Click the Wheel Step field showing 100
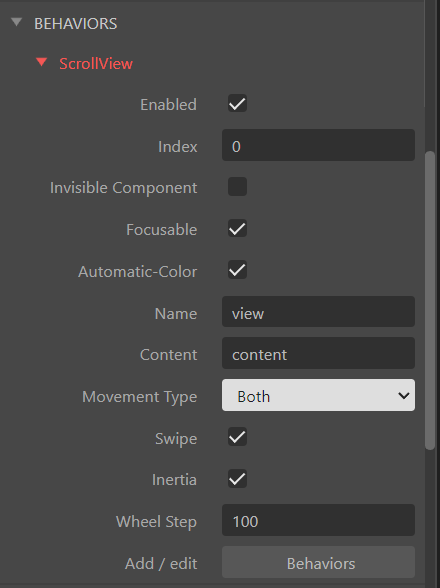 pyautogui.click(x=318, y=520)
